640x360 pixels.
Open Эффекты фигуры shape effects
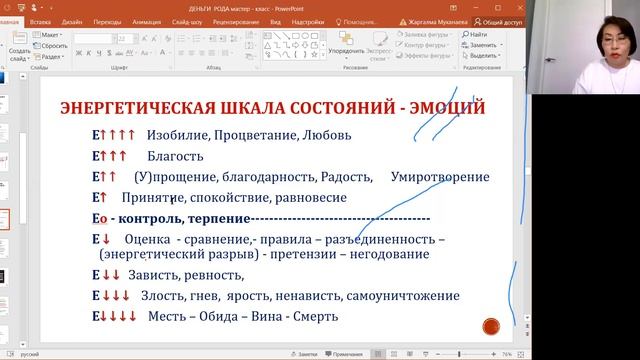[x=425, y=55]
